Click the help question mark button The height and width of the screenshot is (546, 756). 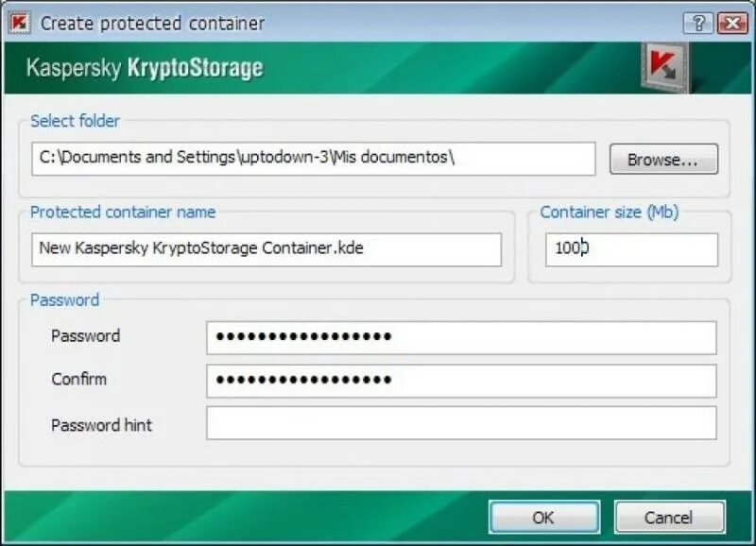(698, 23)
